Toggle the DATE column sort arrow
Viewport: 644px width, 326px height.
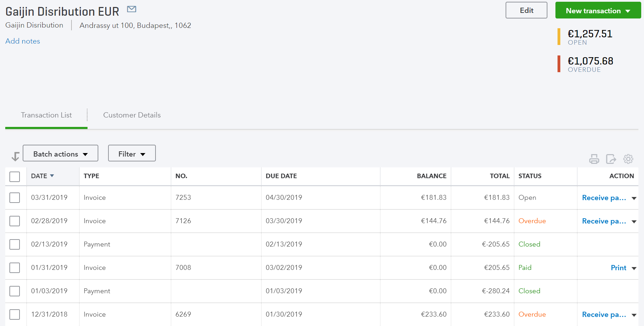click(x=52, y=176)
